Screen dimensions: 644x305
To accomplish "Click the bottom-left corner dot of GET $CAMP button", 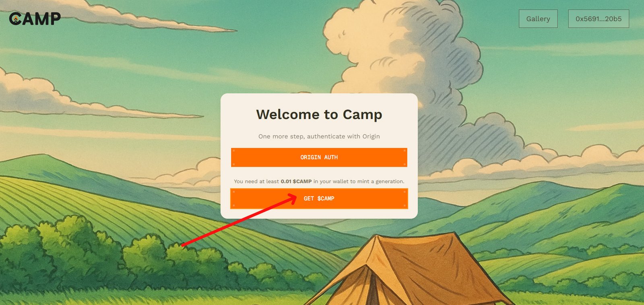I will (x=234, y=206).
